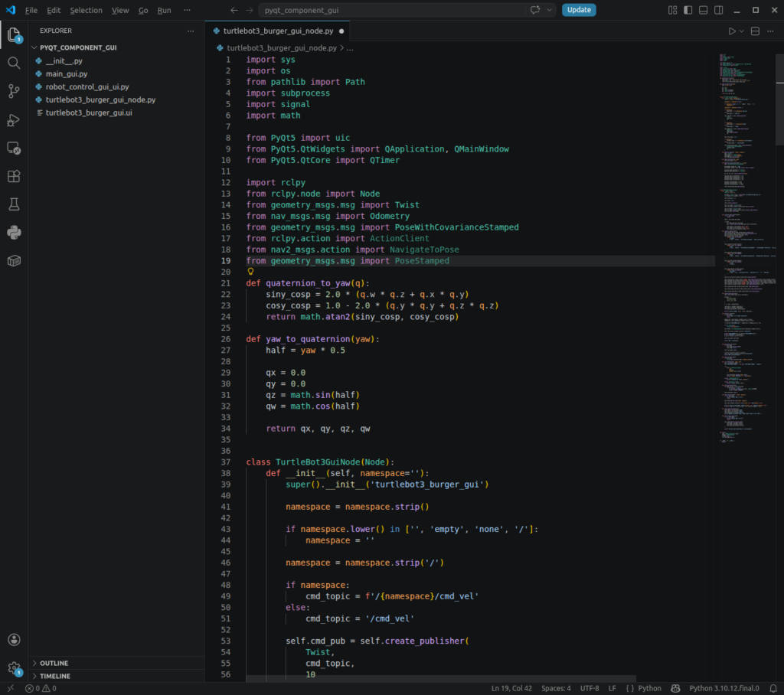Open the overflow menu ellipsis after Run
Screen dimensions: 784x695
(187, 10)
